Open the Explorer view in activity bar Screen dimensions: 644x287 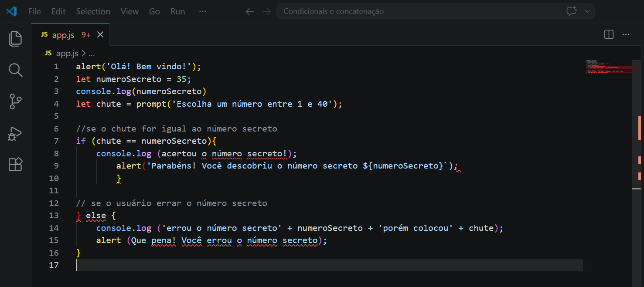pyautogui.click(x=15, y=39)
